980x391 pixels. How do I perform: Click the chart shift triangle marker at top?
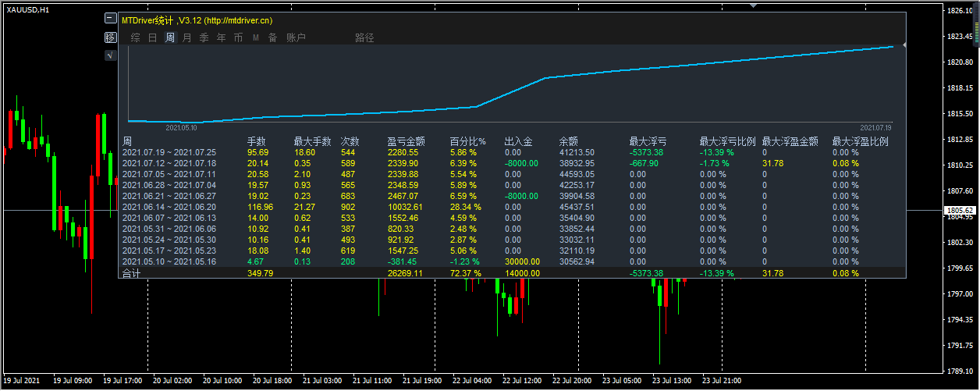click(x=752, y=4)
